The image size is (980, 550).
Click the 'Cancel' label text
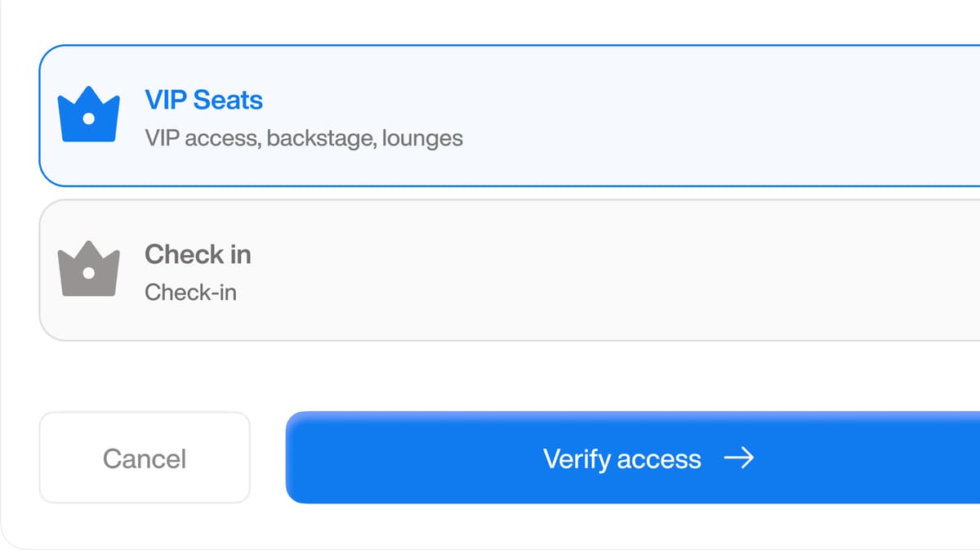[145, 458]
